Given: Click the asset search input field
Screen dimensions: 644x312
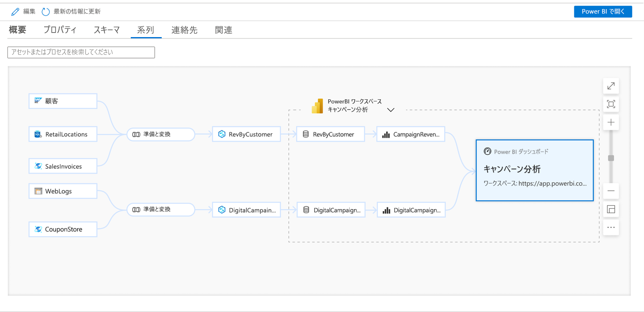Looking at the screenshot, I should [81, 52].
